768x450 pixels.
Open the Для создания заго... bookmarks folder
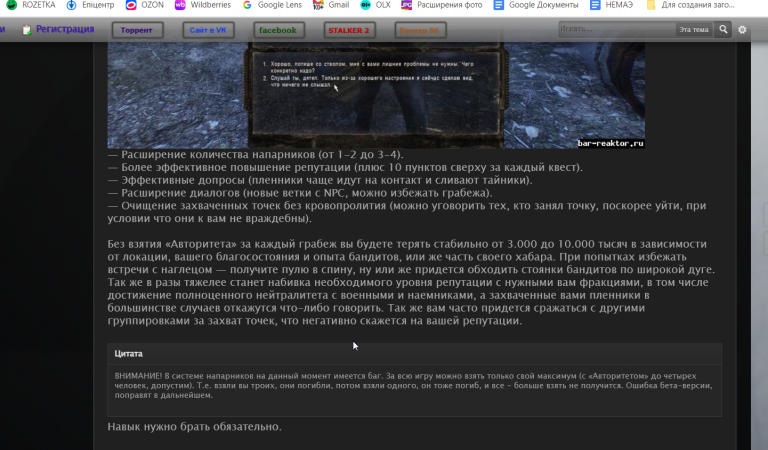tap(690, 5)
